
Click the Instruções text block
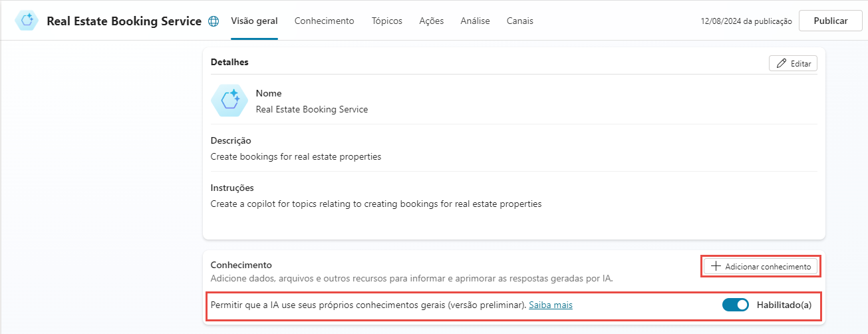tap(376, 204)
